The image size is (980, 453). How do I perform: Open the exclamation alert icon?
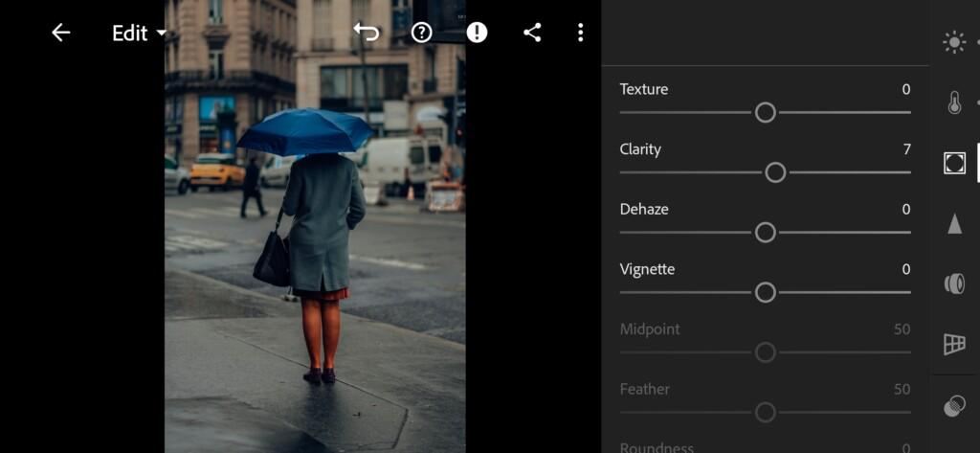477,33
